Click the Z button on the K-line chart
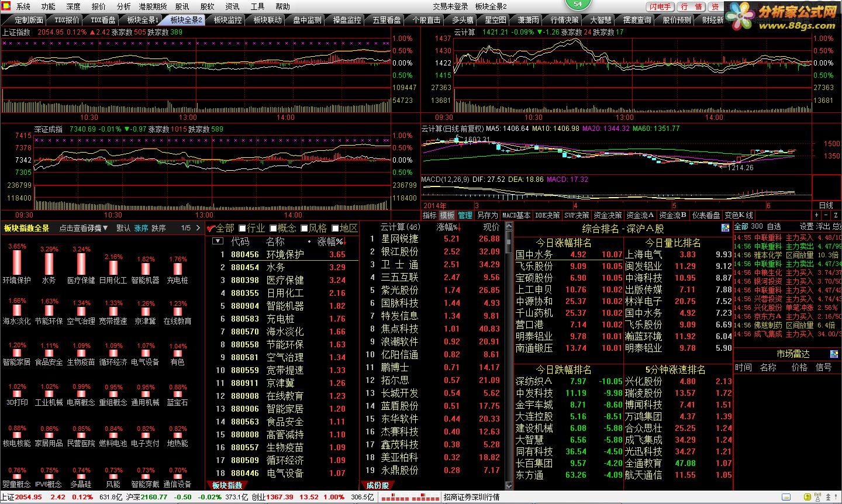Screen dimensions: 842x504 (x=836, y=216)
